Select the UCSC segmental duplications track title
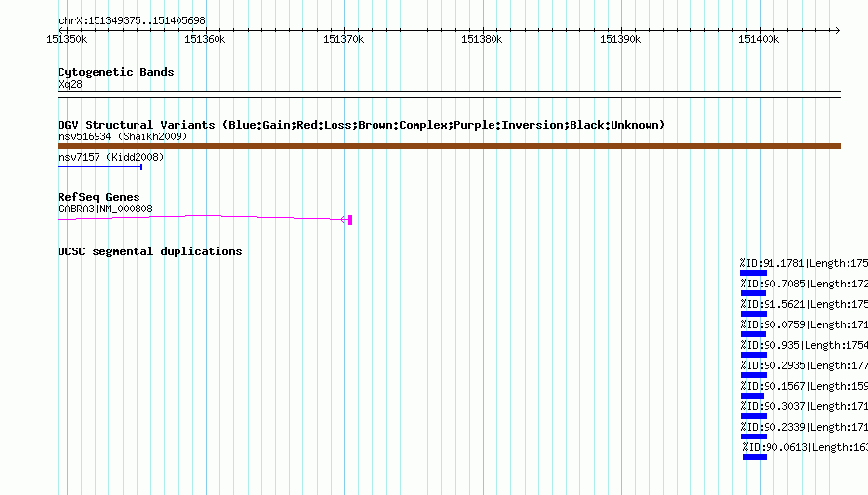The height and width of the screenshot is (495, 868). point(150,251)
